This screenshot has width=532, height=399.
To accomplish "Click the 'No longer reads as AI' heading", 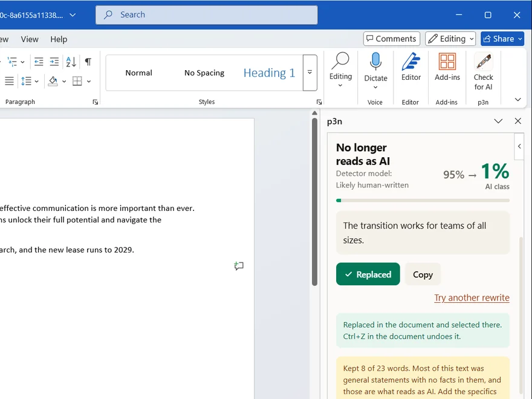I will pos(363,154).
